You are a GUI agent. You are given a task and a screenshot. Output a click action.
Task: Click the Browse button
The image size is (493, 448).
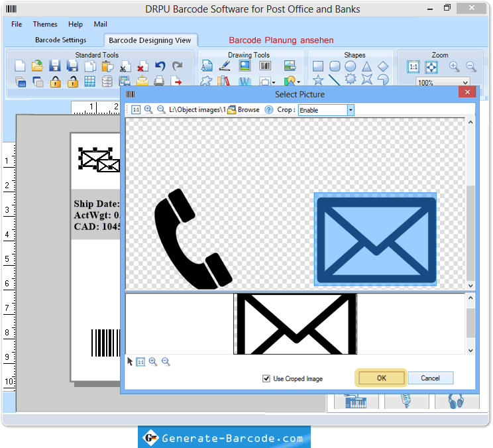point(244,110)
